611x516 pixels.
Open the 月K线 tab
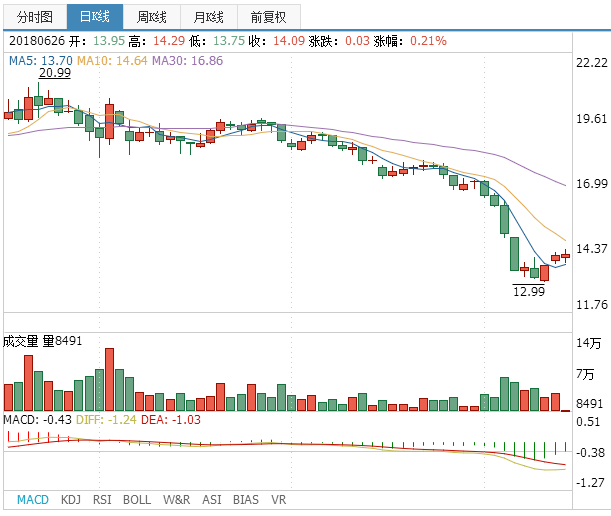[208, 17]
